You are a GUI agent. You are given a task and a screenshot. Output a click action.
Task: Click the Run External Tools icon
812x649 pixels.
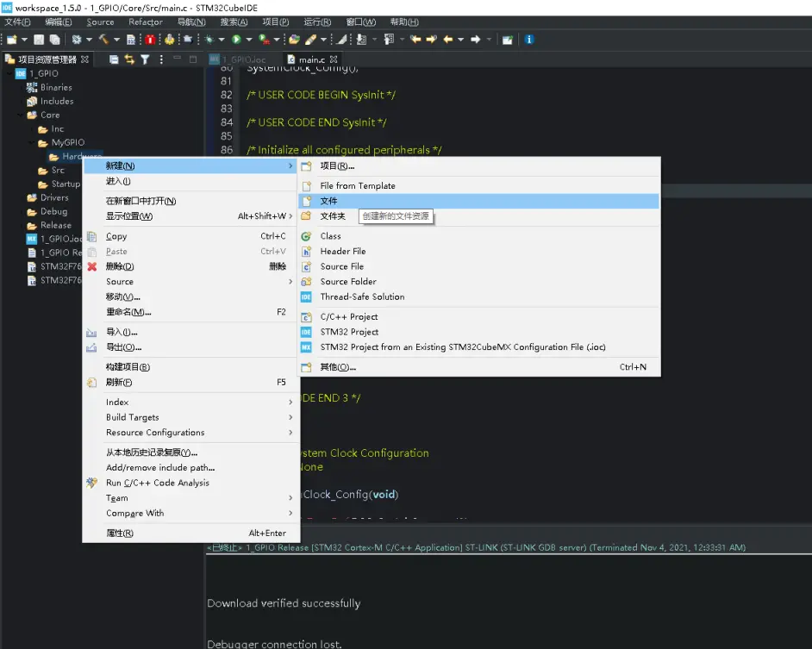264,40
